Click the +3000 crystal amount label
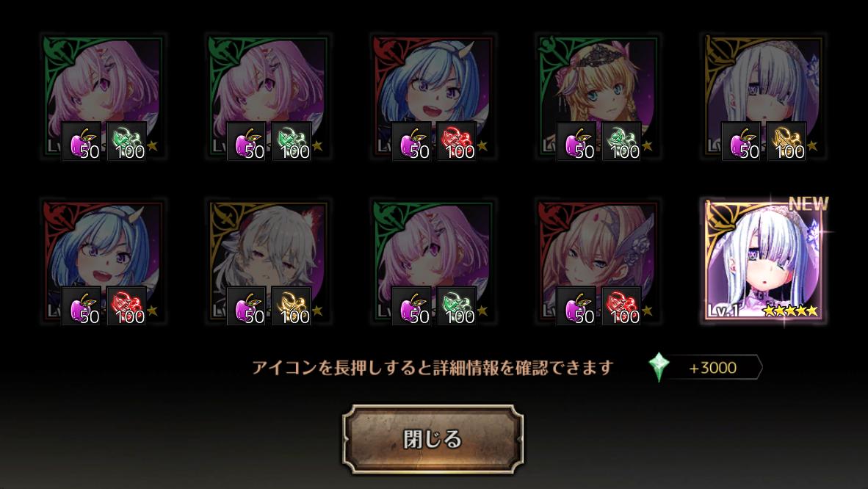 tap(713, 368)
